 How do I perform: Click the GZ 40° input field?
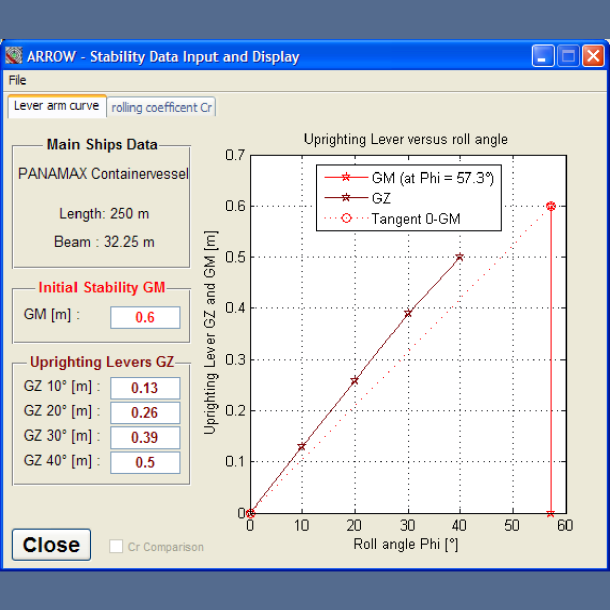[x=145, y=462]
